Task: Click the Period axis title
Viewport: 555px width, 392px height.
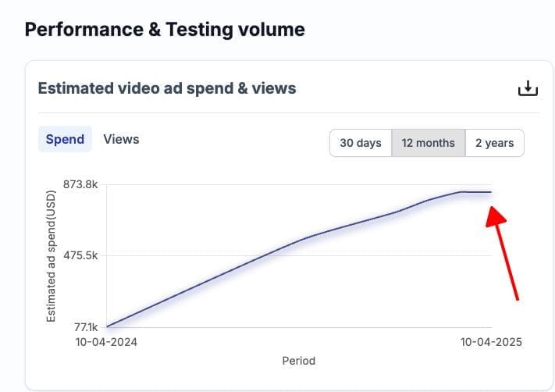Action: tap(299, 361)
